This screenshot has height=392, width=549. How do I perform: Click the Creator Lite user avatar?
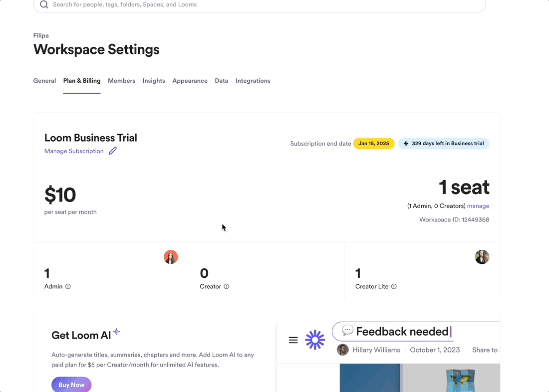point(482,257)
